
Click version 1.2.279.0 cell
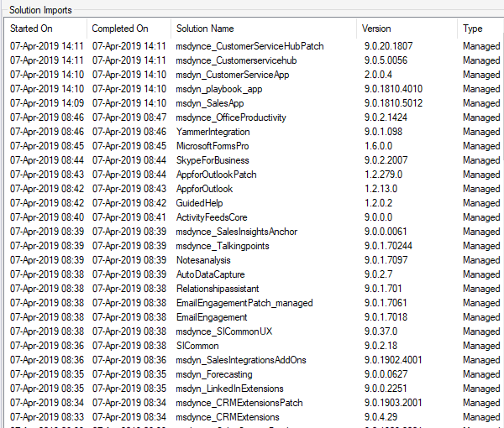pyautogui.click(x=383, y=175)
